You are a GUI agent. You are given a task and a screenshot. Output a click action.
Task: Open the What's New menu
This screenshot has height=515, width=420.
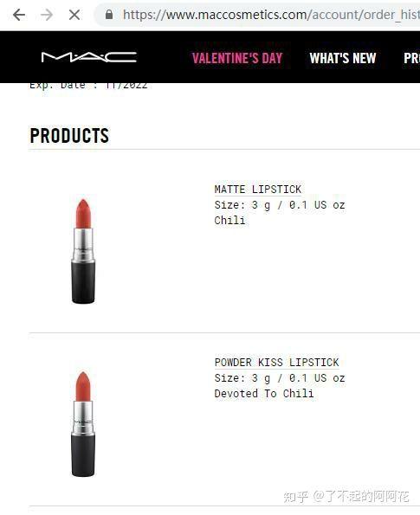point(343,58)
